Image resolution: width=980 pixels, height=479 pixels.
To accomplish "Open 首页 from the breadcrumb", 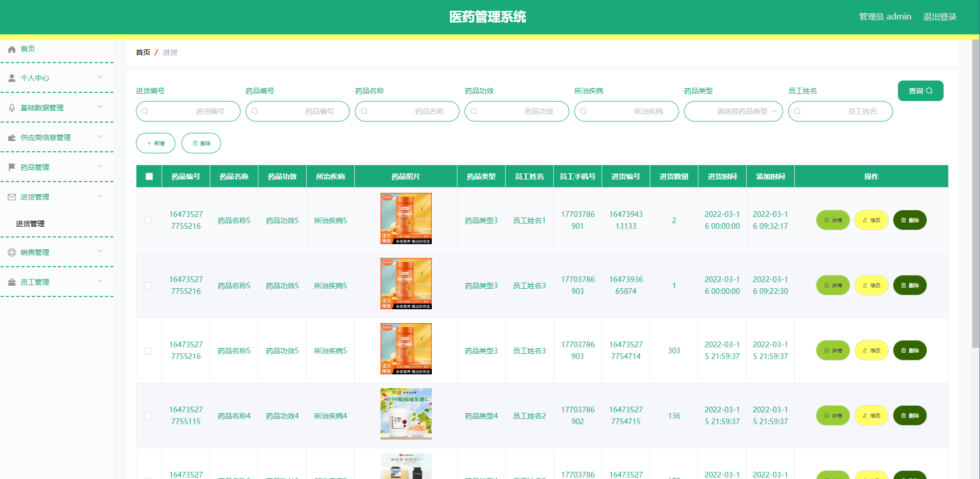I will click(x=143, y=52).
